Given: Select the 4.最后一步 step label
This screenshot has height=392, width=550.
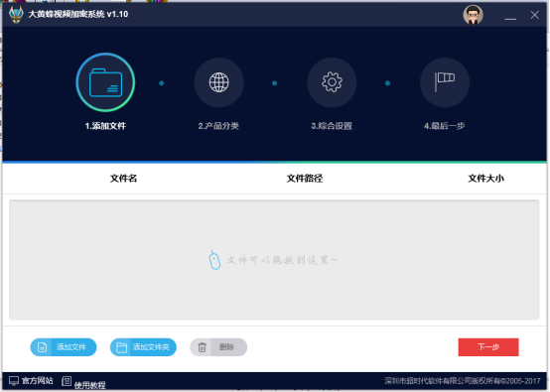Looking at the screenshot, I should pyautogui.click(x=445, y=126).
